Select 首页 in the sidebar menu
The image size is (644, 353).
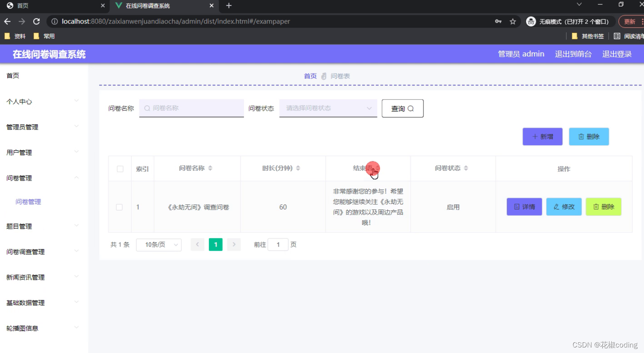(x=12, y=75)
